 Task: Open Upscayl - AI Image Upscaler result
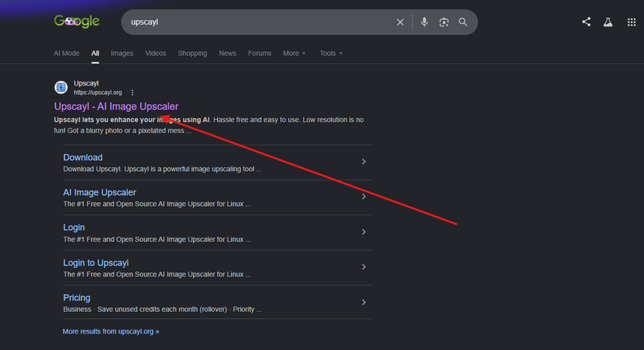tap(116, 107)
